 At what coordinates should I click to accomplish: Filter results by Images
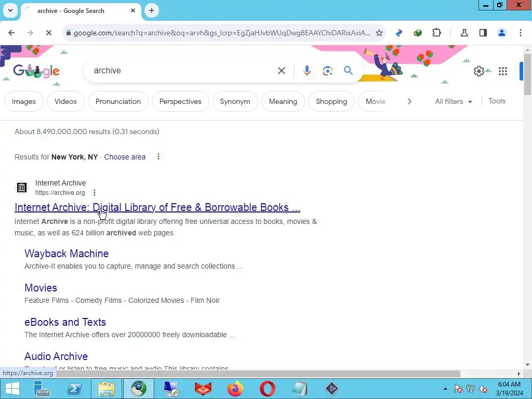[x=24, y=101]
